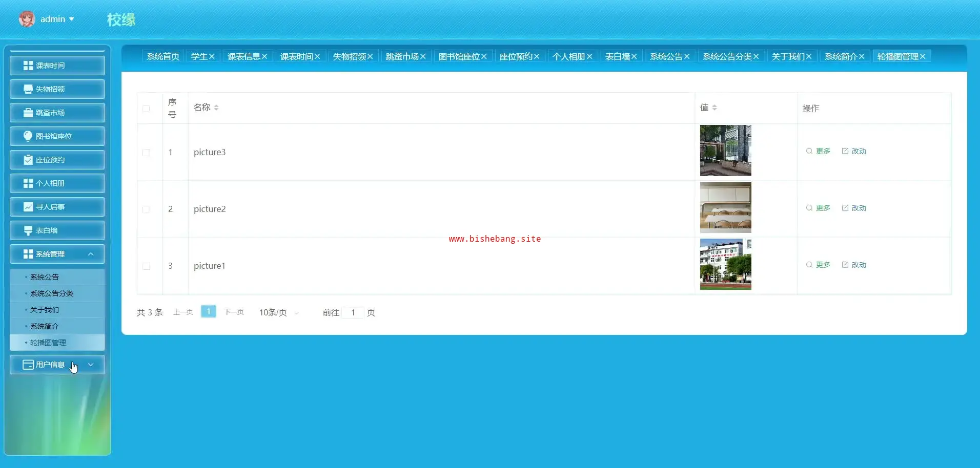Click the admin avatar icon
The image size is (980, 468).
[27, 19]
